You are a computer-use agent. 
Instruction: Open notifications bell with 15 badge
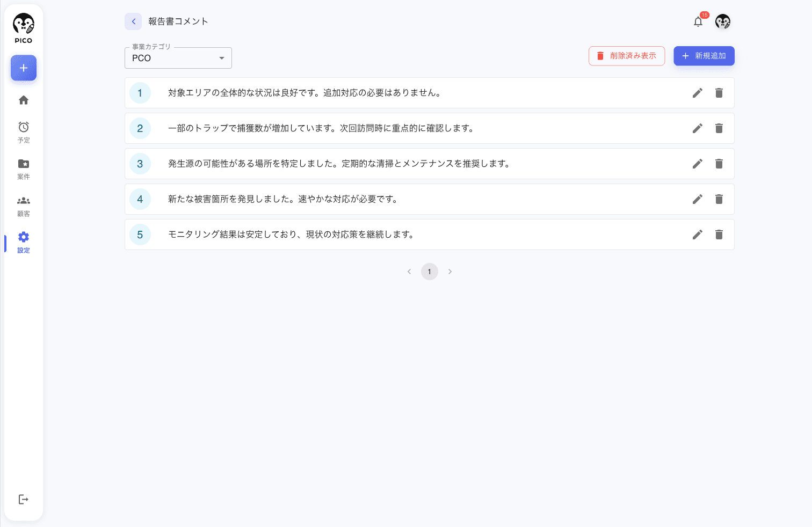[x=698, y=21]
